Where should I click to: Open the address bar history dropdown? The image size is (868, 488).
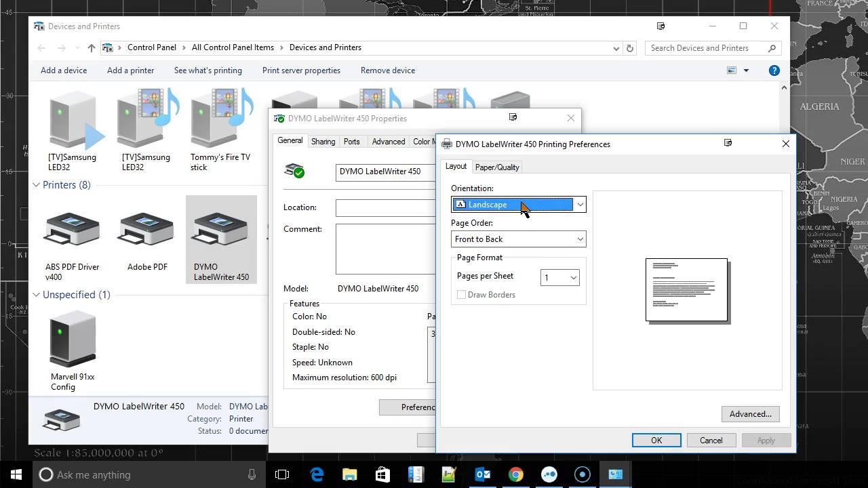616,48
